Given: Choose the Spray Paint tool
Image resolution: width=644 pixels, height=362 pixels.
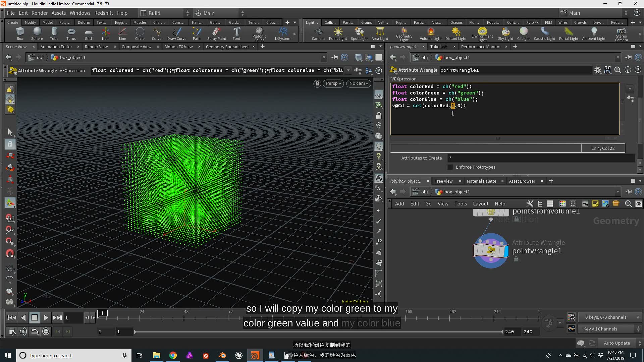Looking at the screenshot, I should click(217, 34).
